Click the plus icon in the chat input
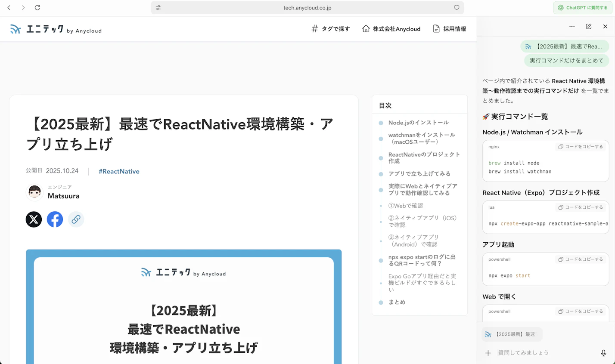Viewport: 615px width, 364px height. click(x=488, y=353)
